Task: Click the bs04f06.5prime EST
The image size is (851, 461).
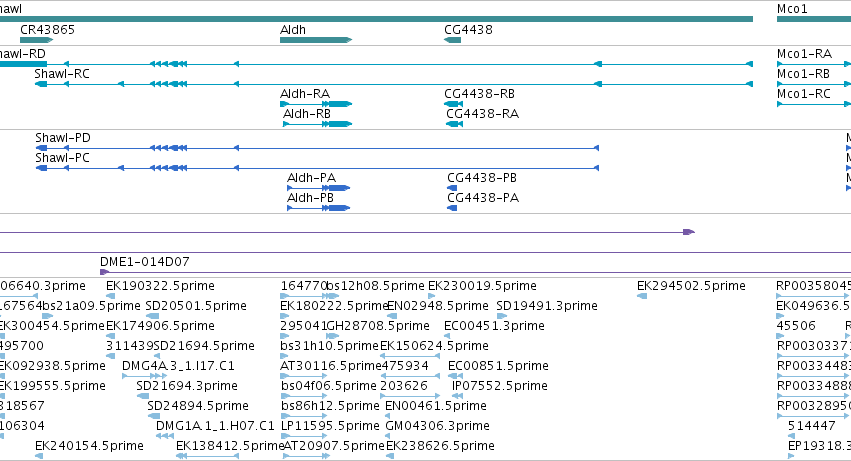Action: pos(329,386)
